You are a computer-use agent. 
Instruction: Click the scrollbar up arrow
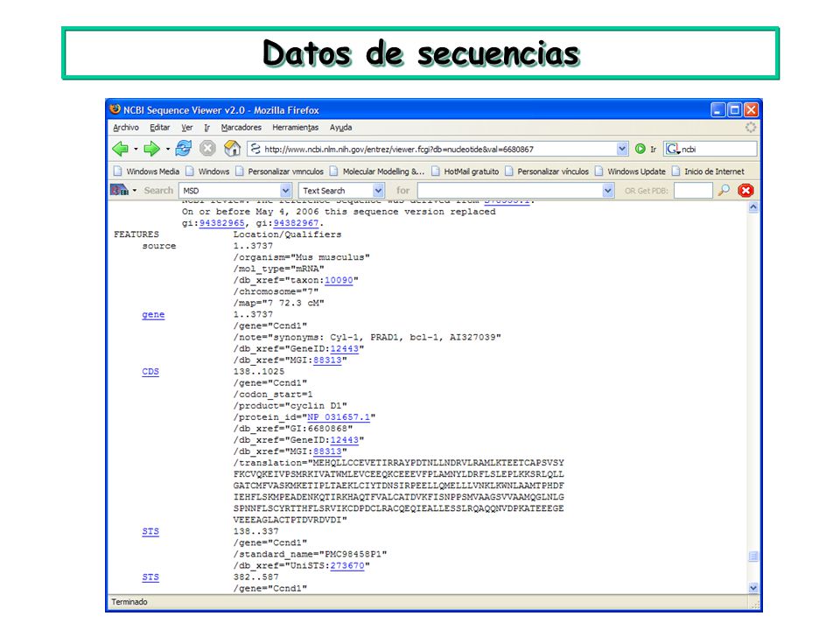753,207
